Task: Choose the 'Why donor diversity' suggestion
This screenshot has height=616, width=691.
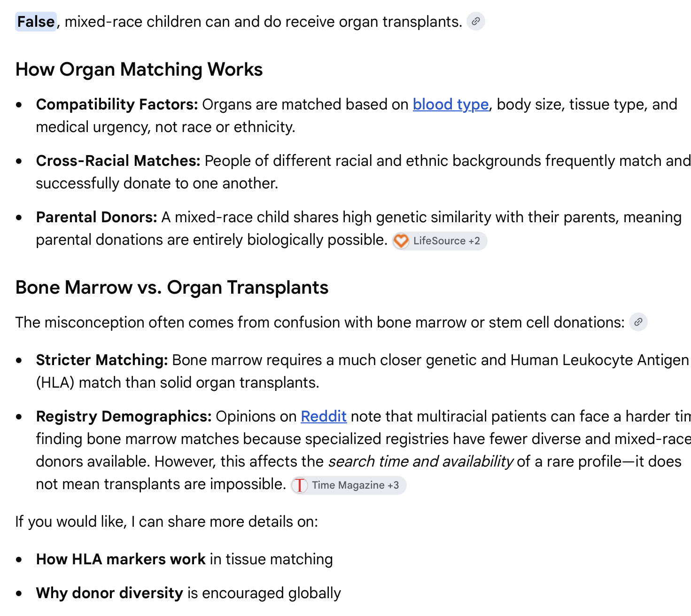Action: [109, 593]
